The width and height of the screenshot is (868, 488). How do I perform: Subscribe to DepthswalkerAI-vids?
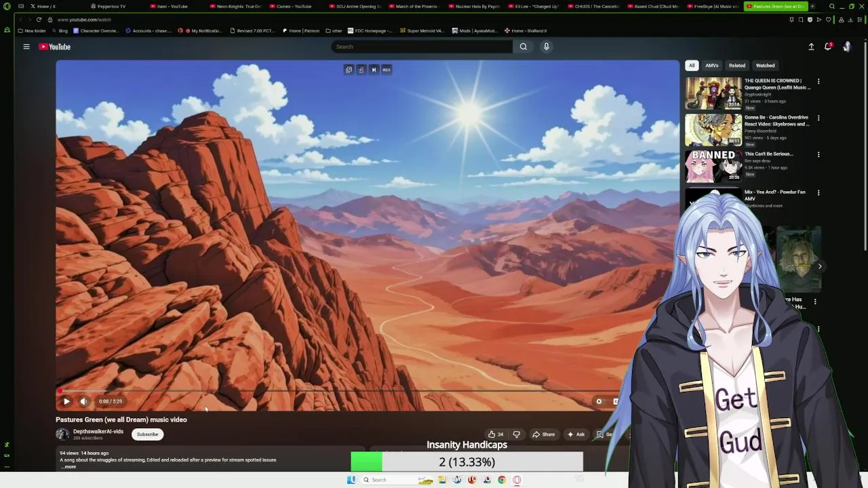point(147,434)
